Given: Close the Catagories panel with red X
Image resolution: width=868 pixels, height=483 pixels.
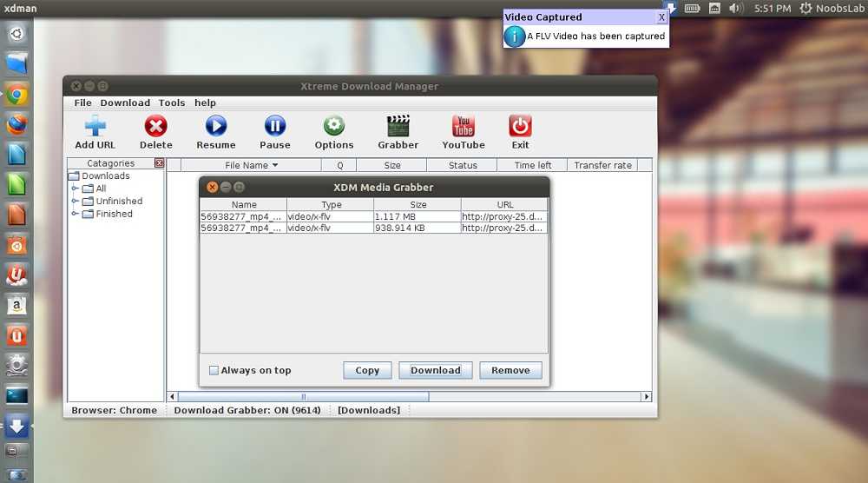Looking at the screenshot, I should [x=160, y=162].
